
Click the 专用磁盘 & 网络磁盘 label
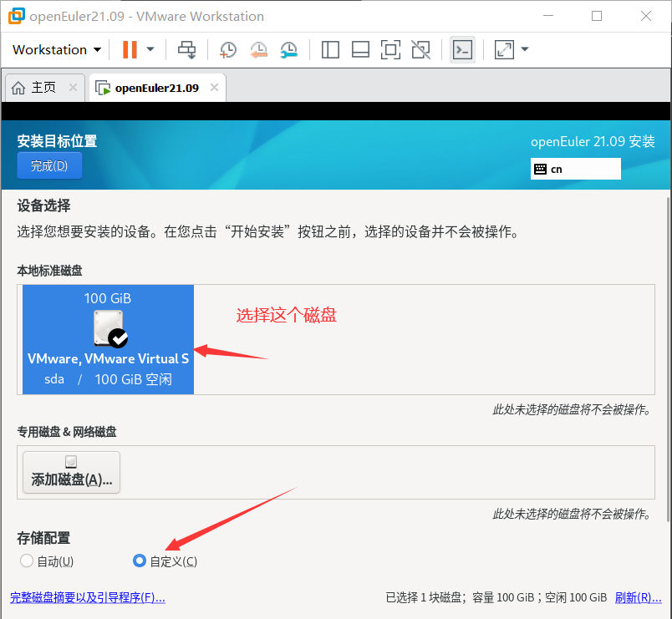pyautogui.click(x=67, y=432)
